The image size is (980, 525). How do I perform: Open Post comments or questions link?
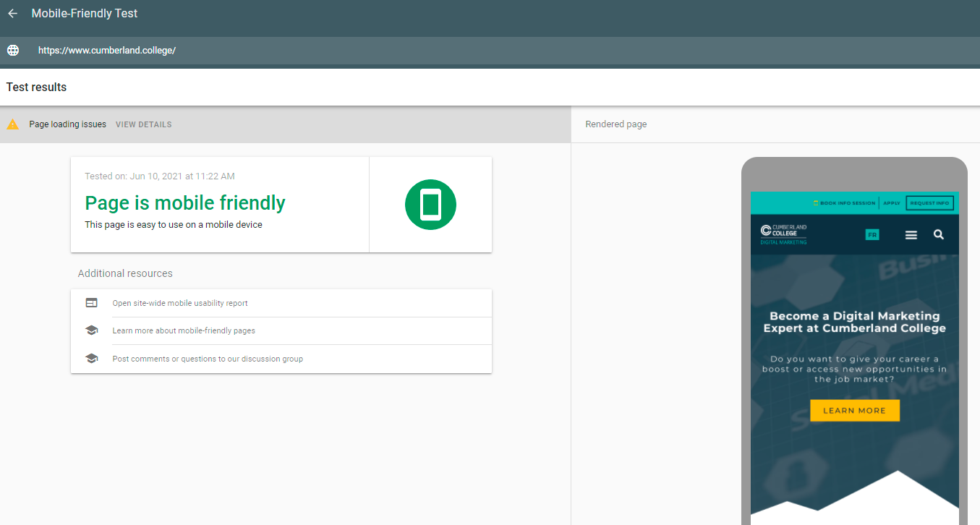(208, 359)
